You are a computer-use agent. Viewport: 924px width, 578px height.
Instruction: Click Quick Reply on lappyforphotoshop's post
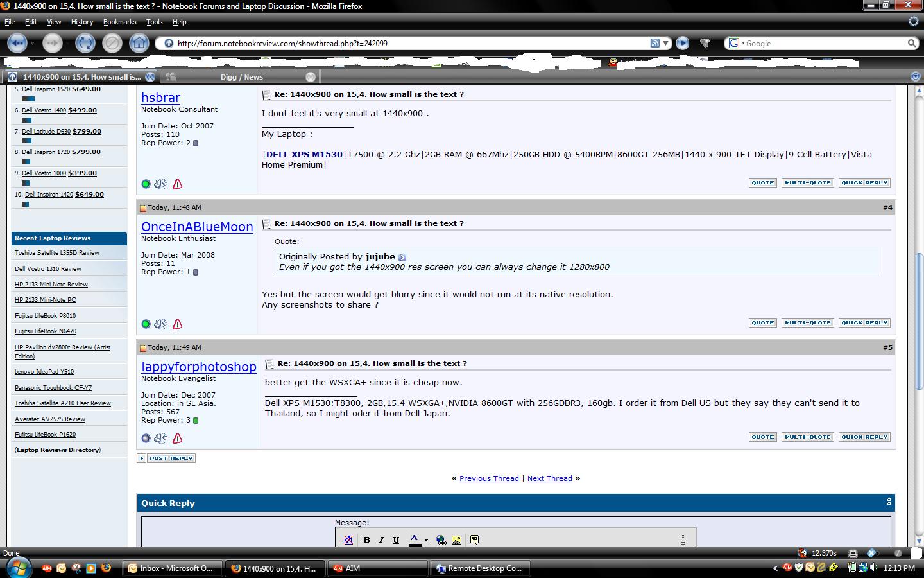[864, 437]
